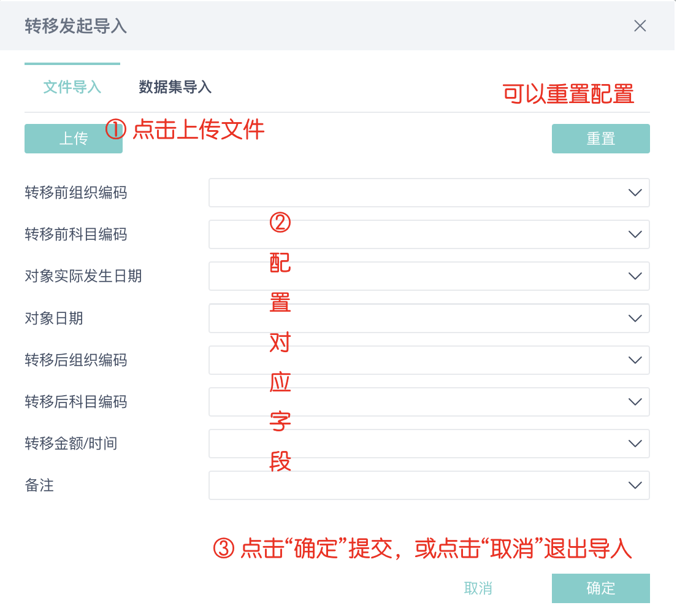
Task: Close the 转移发起导入 dialog with X icon
Action: 640,26
